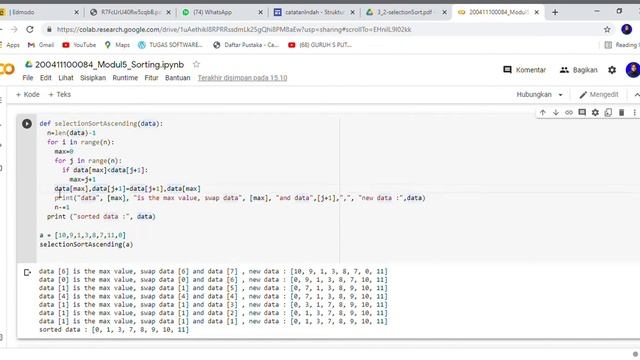The height and width of the screenshot is (360, 640).
Task: Go forward in browser history
Action: (14, 29)
